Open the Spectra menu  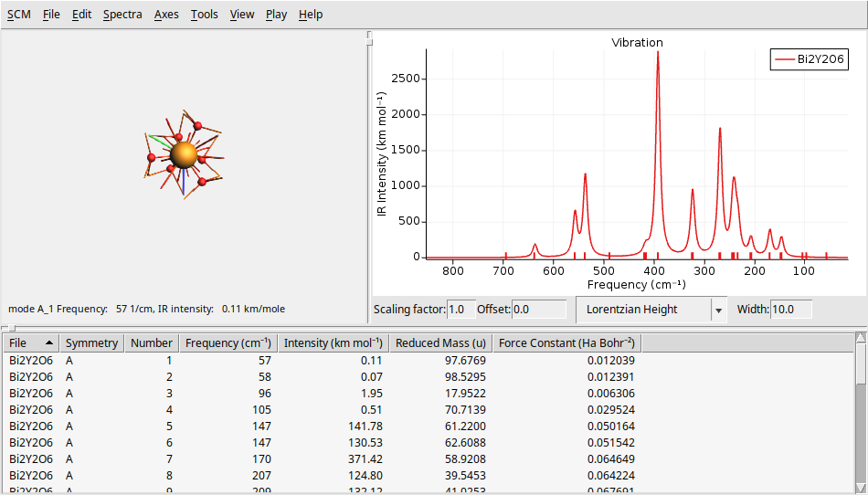point(122,15)
